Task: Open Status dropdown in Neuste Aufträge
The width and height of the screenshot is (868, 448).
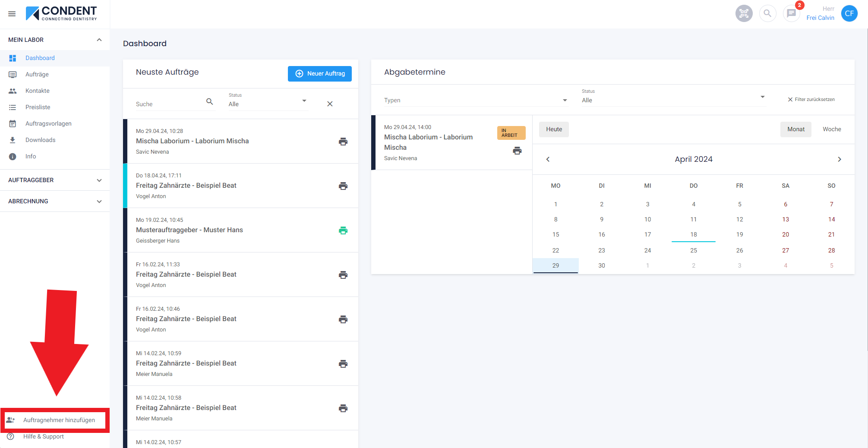Action: pos(268,104)
